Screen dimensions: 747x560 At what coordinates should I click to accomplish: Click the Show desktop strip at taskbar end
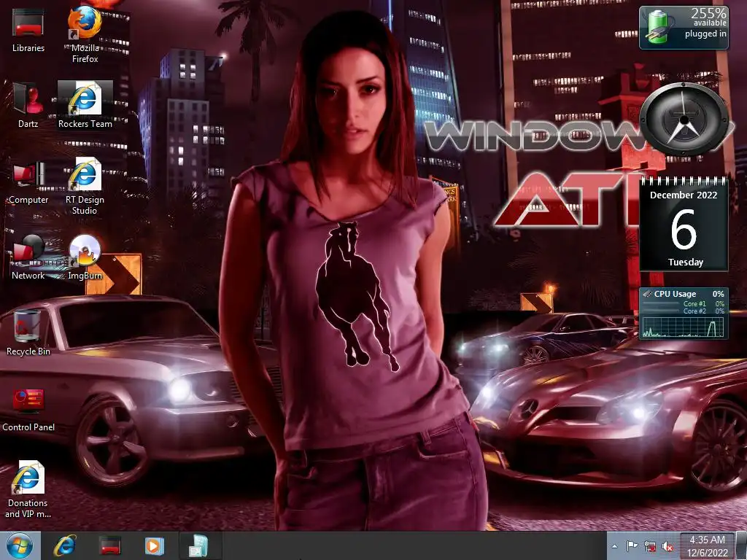coord(742,546)
